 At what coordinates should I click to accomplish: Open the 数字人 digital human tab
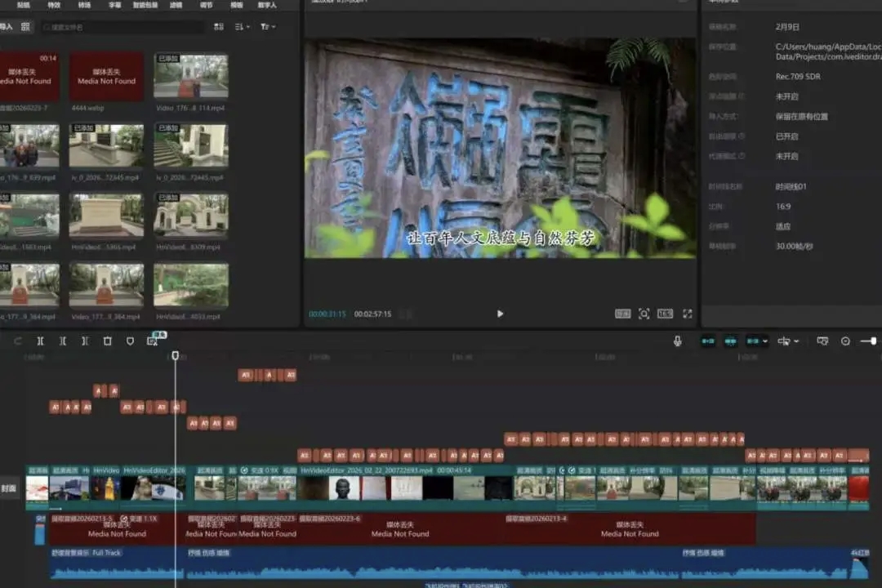pyautogui.click(x=267, y=5)
